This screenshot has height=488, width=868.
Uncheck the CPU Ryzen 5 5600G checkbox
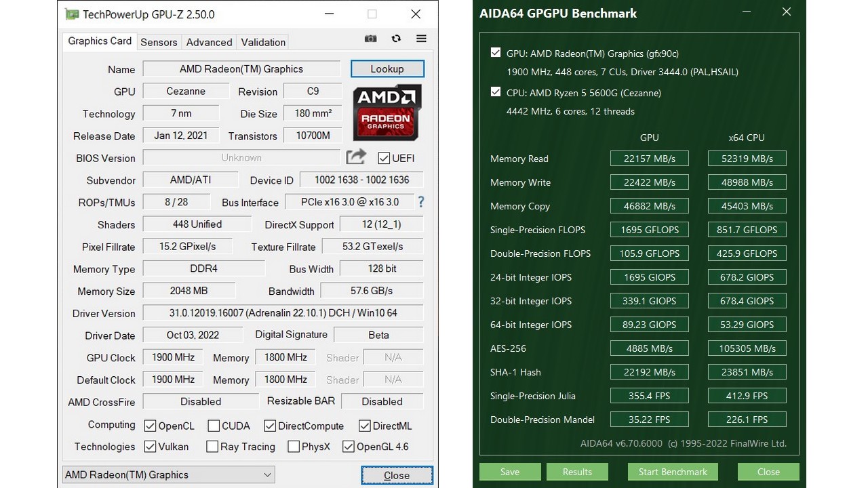pos(496,92)
